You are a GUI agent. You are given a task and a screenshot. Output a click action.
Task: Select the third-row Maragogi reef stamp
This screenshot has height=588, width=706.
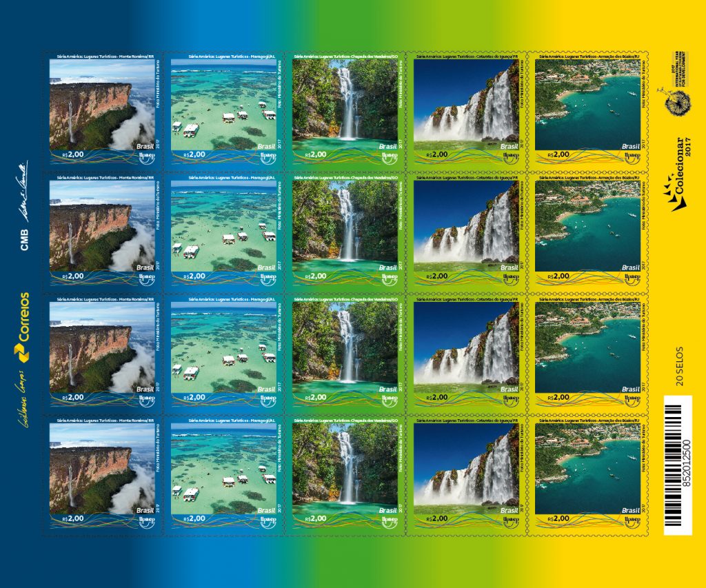pos(223,352)
